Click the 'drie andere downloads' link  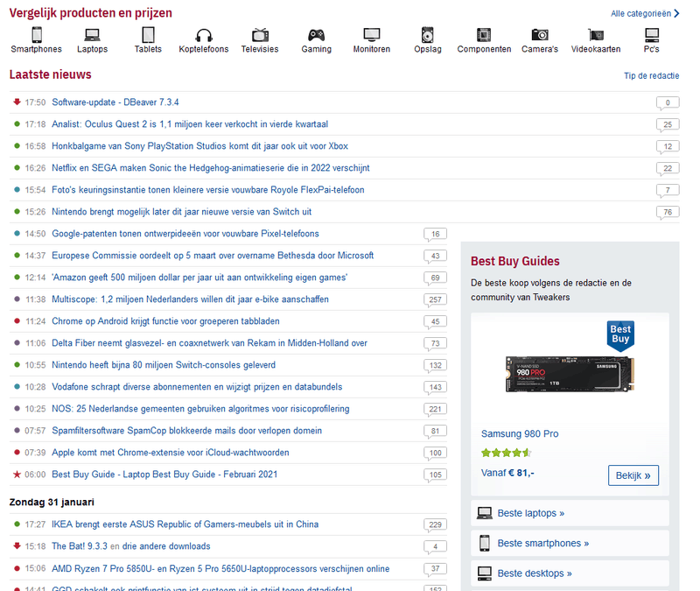(166, 546)
